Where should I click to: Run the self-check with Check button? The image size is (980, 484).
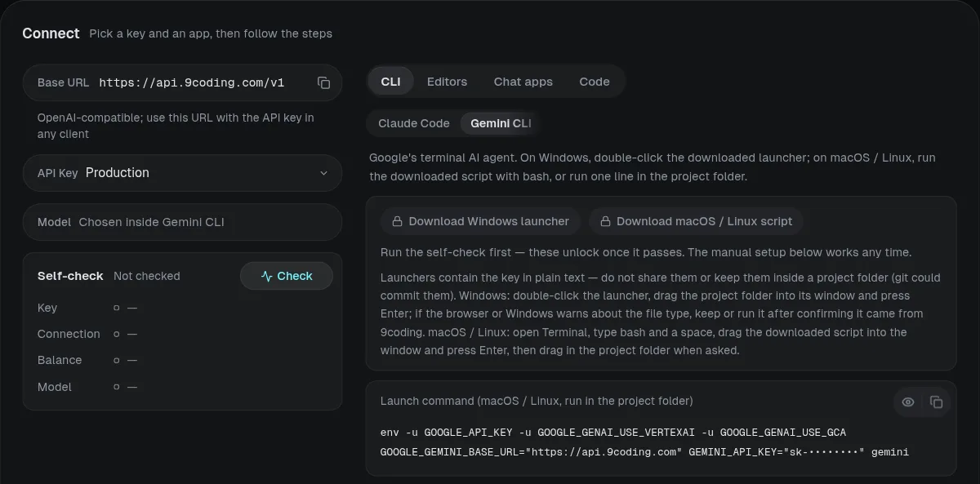287,276
